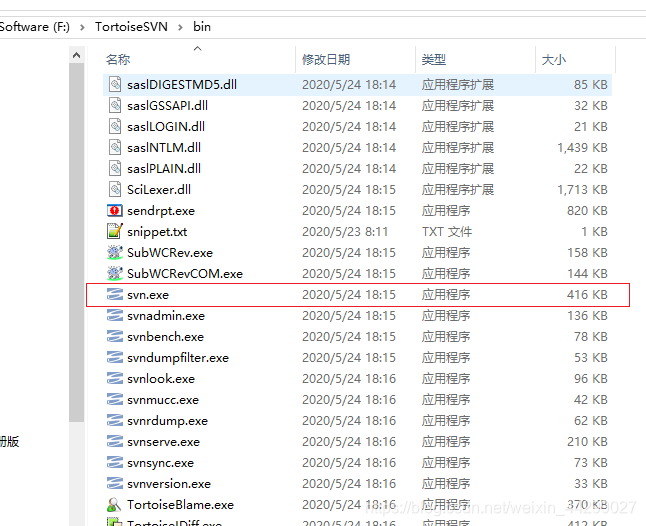Click the svndumpfilter.exe application icon

click(x=115, y=357)
